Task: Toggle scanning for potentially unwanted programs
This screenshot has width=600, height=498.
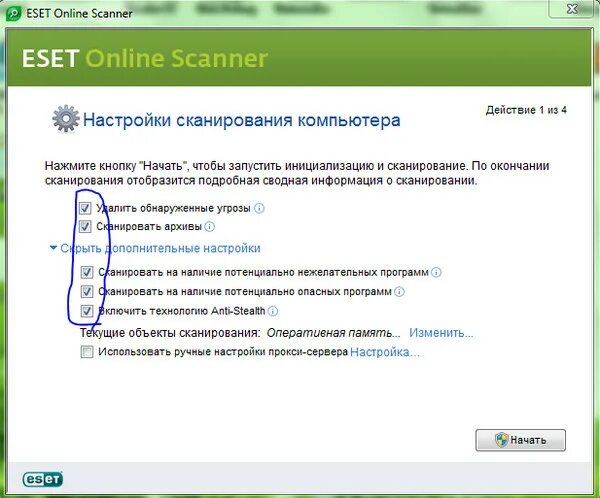Action: coord(87,272)
